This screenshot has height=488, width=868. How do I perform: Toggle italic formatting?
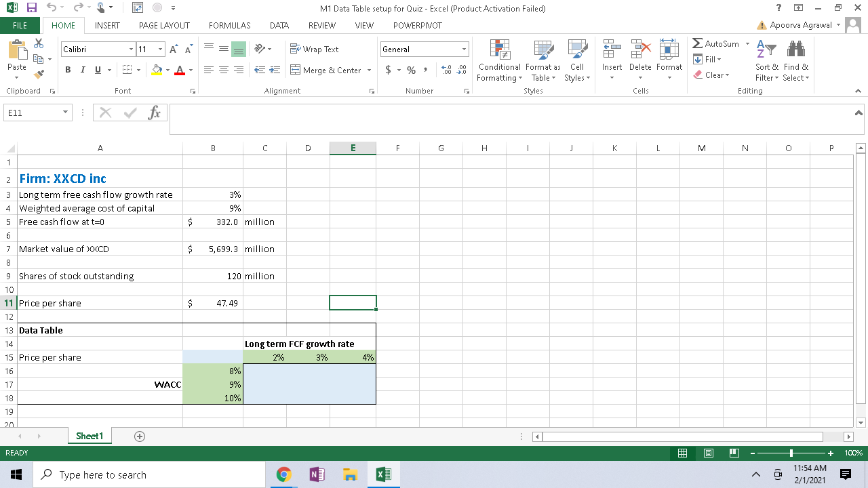click(81, 70)
